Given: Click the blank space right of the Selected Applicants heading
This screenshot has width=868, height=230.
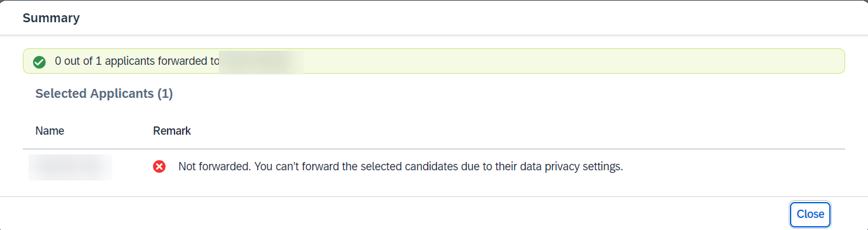Looking at the screenshot, I should (508, 93).
